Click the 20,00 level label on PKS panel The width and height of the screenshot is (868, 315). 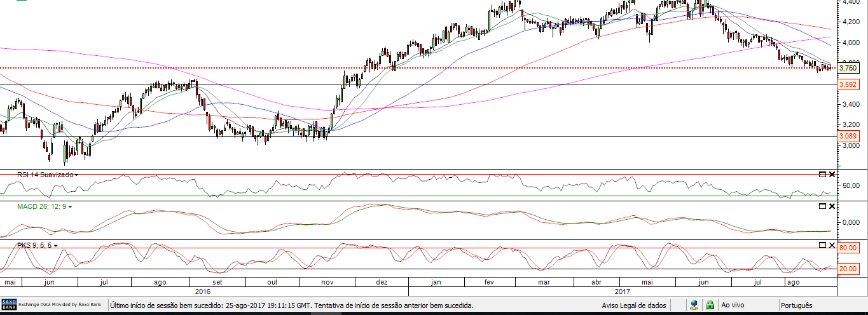click(848, 269)
